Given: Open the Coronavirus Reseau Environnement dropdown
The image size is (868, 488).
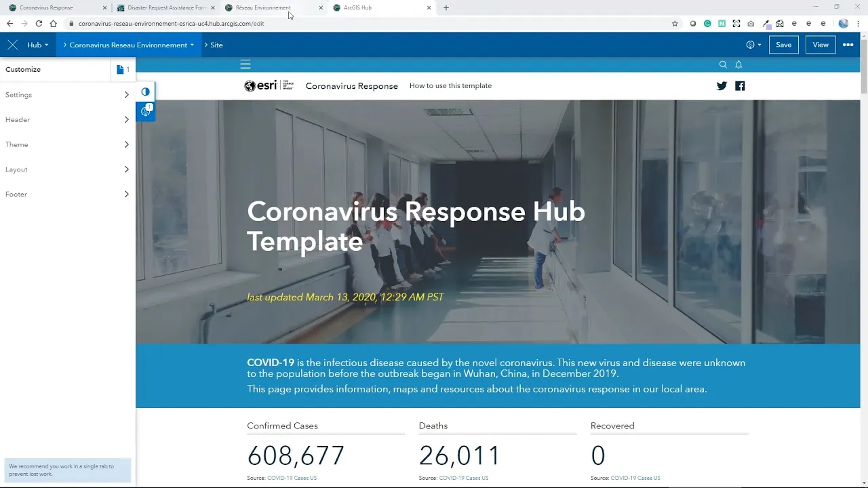Looking at the screenshot, I should [128, 45].
